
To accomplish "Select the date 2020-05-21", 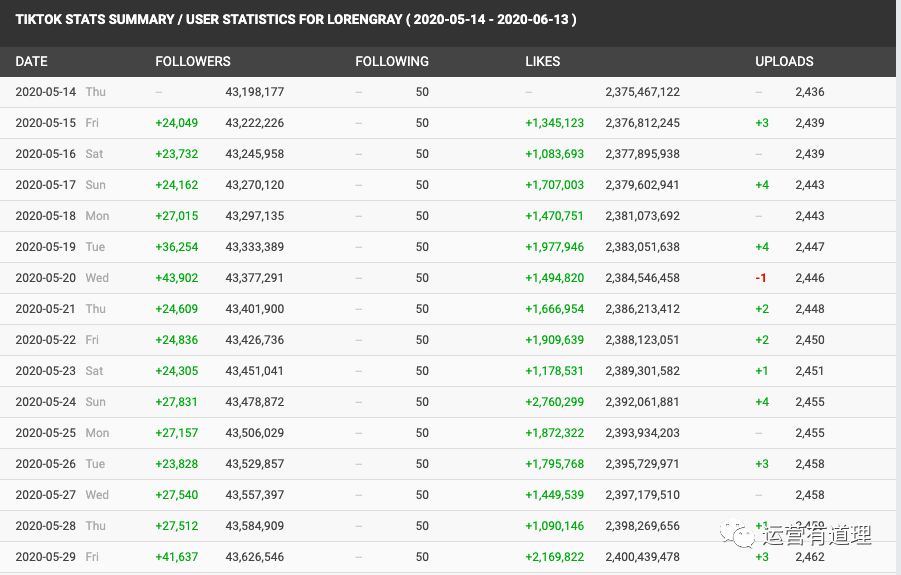I will click(45, 309).
